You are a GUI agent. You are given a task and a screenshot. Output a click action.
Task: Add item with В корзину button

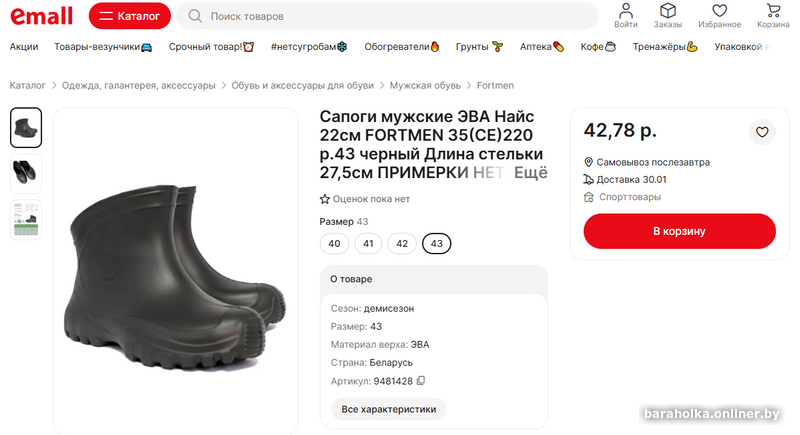679,231
